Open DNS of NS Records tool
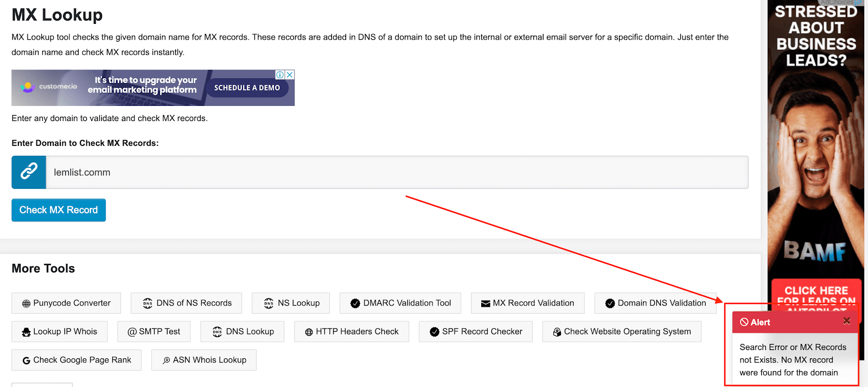Image resolution: width=868 pixels, height=387 pixels. pos(186,303)
